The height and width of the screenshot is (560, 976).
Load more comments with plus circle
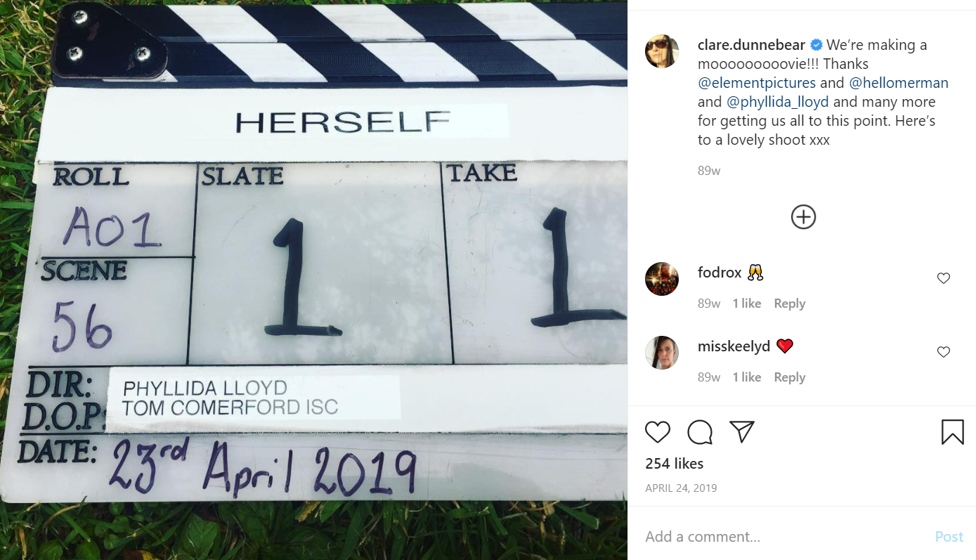[803, 217]
